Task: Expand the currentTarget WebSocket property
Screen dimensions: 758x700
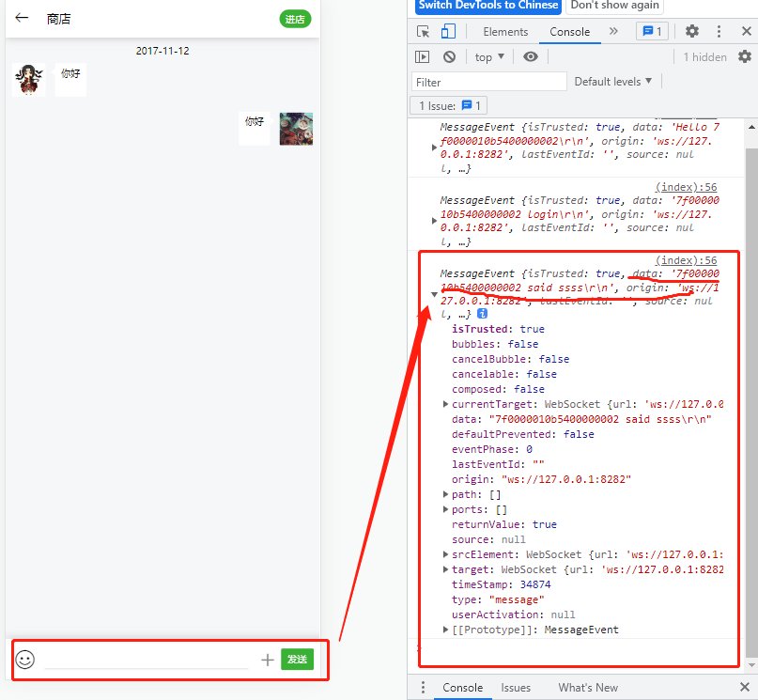Action: pos(445,405)
